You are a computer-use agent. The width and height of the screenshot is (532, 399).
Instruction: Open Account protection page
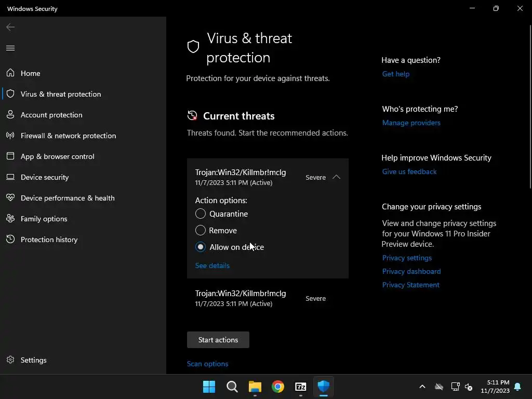point(51,115)
